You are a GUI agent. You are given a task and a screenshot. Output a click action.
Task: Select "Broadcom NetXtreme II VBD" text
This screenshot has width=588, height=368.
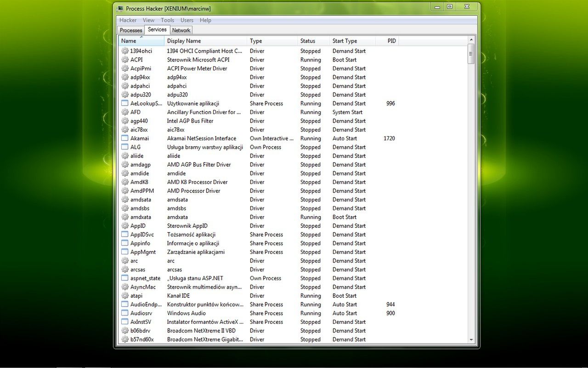point(201,331)
